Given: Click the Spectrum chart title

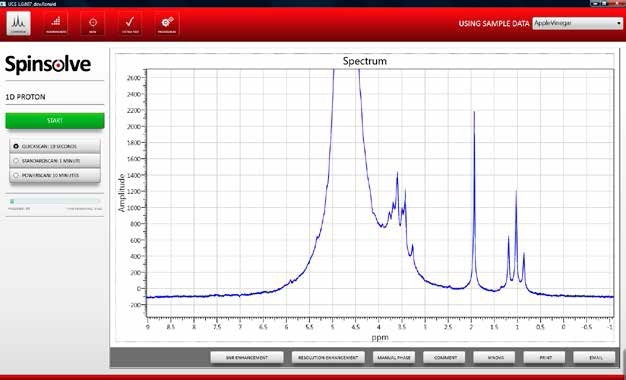Looking at the screenshot, I should [365, 61].
